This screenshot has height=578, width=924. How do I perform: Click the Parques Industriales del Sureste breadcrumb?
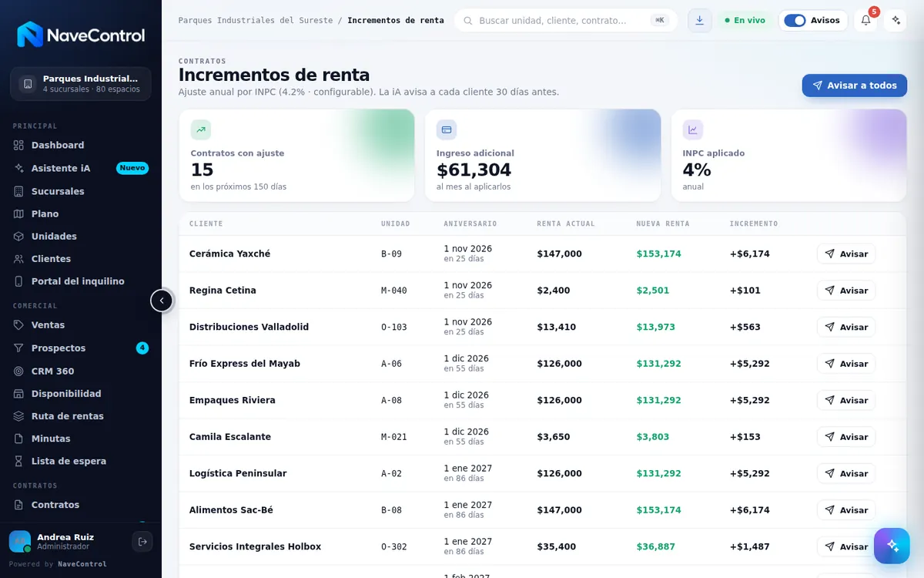(256, 21)
